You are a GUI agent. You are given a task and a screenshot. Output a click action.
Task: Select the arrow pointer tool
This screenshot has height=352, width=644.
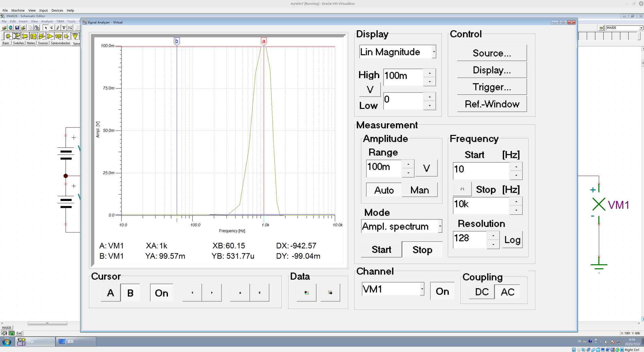46,28
